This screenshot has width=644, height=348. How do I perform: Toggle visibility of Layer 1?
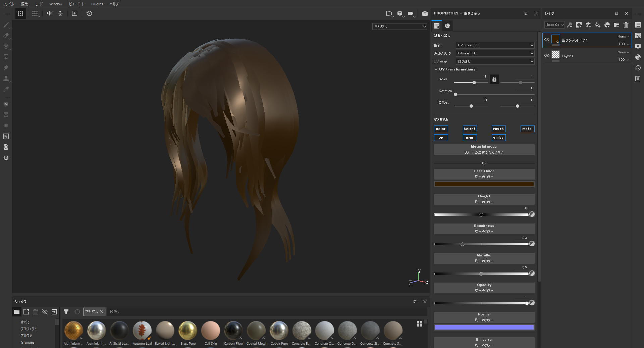[x=547, y=56]
